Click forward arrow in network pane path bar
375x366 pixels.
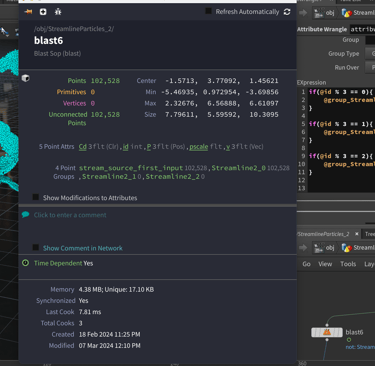click(303, 247)
